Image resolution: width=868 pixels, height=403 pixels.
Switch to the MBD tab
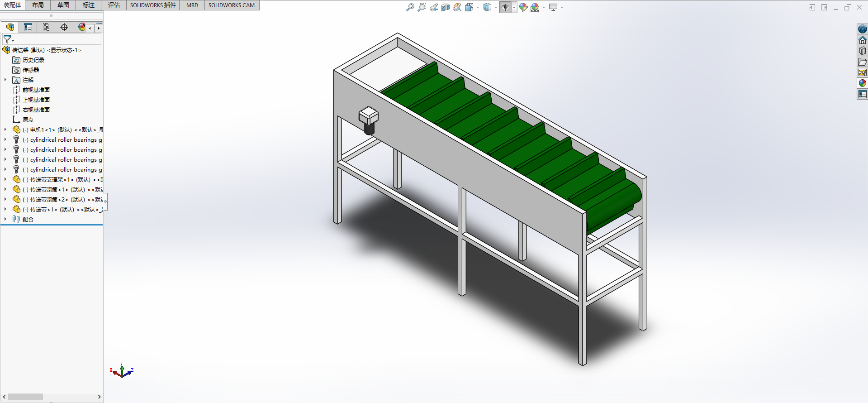click(x=192, y=5)
